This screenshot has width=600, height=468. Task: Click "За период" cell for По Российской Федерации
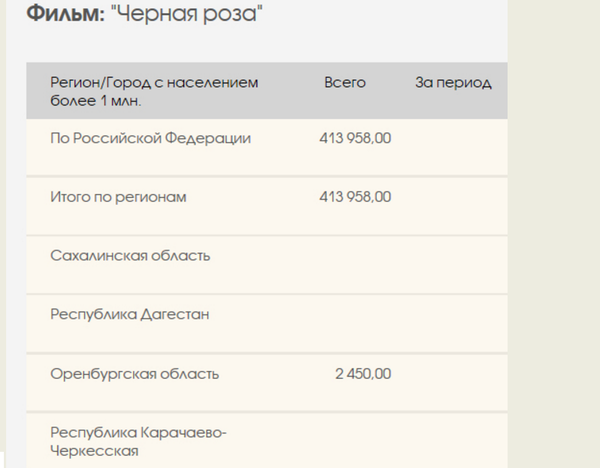[x=453, y=138]
